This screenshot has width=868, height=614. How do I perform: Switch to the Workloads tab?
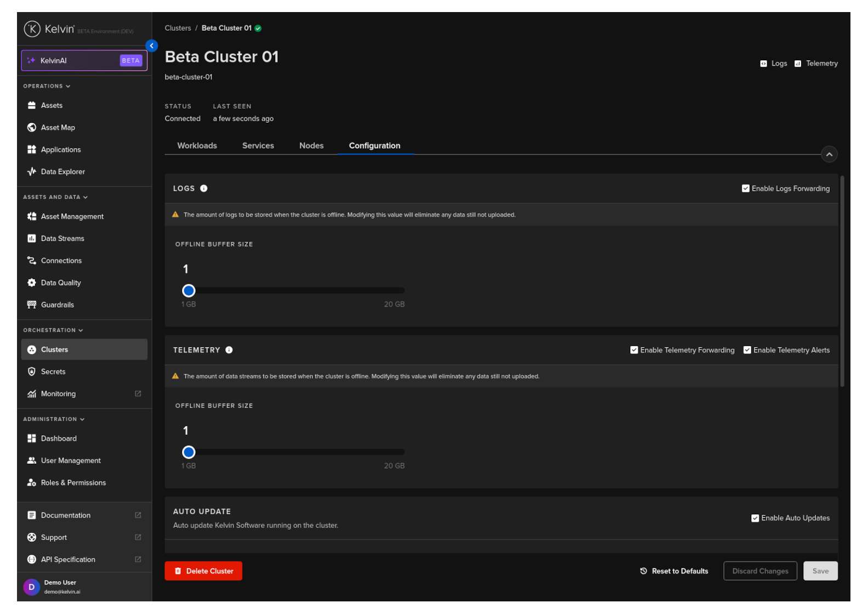[x=197, y=146]
